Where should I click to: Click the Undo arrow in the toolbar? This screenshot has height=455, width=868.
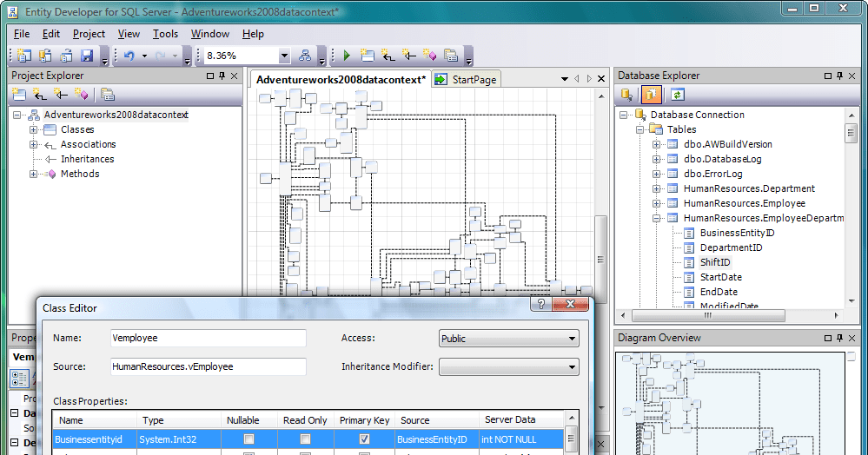coord(129,56)
